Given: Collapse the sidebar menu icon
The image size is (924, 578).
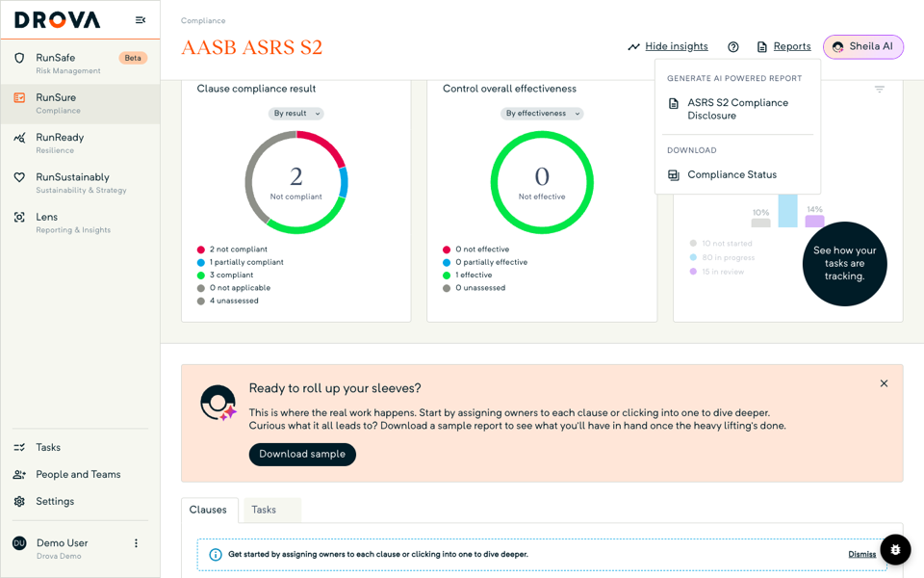Looking at the screenshot, I should (141, 20).
